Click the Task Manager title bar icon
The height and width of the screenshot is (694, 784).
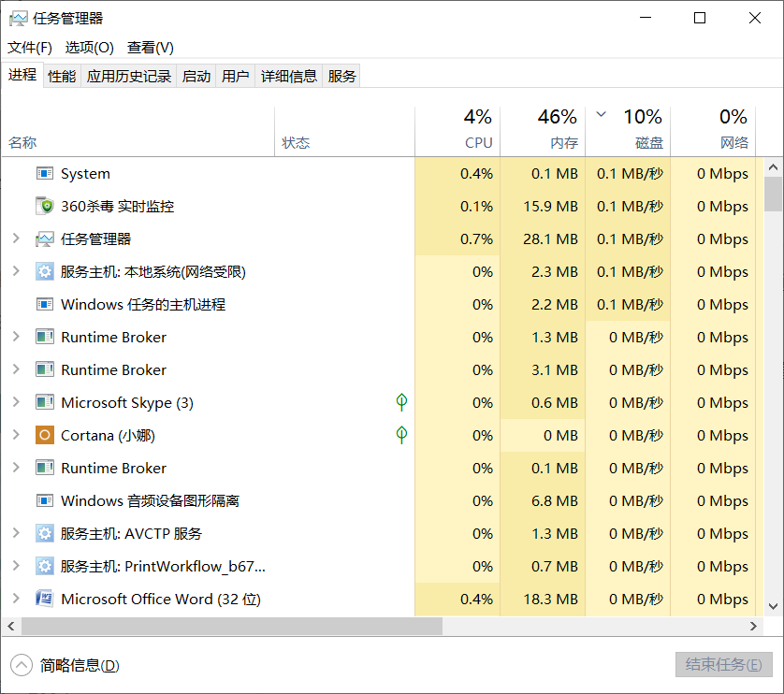19,19
